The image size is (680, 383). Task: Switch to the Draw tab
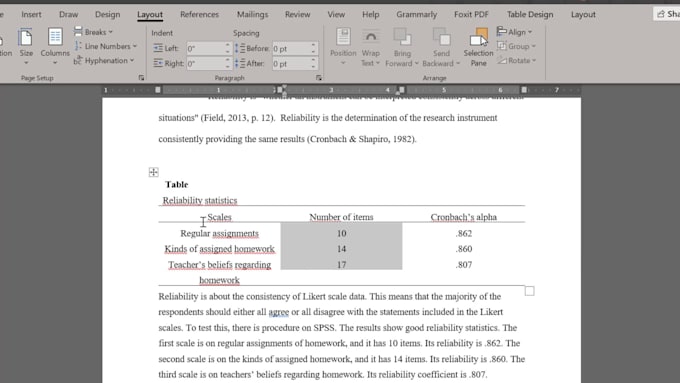pyautogui.click(x=69, y=14)
